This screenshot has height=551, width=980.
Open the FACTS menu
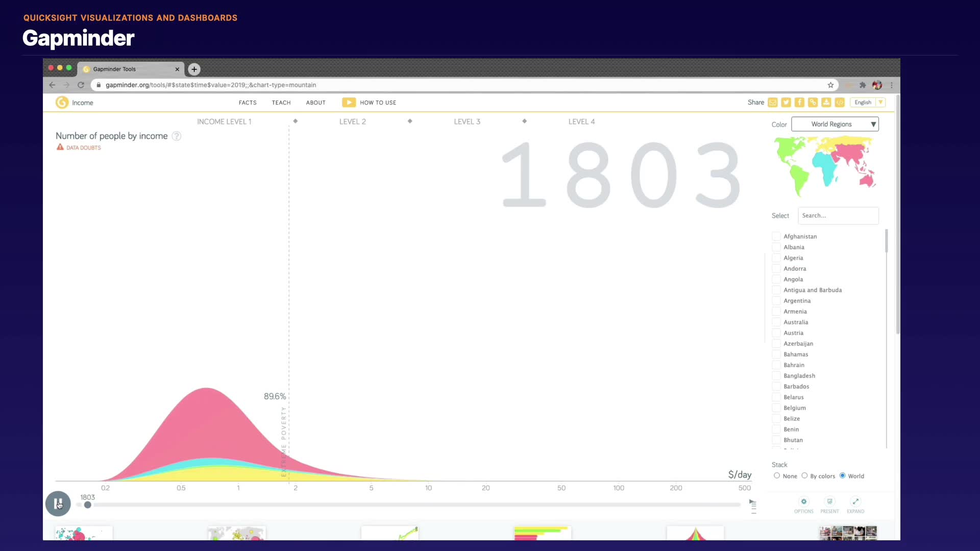[x=248, y=103]
